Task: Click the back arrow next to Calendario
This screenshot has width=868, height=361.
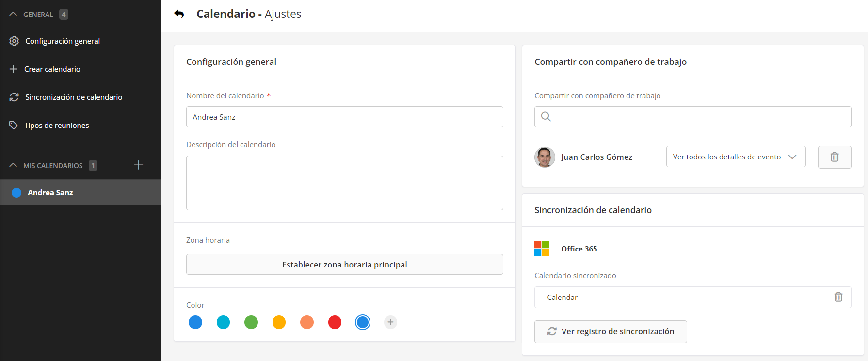Action: pos(179,14)
